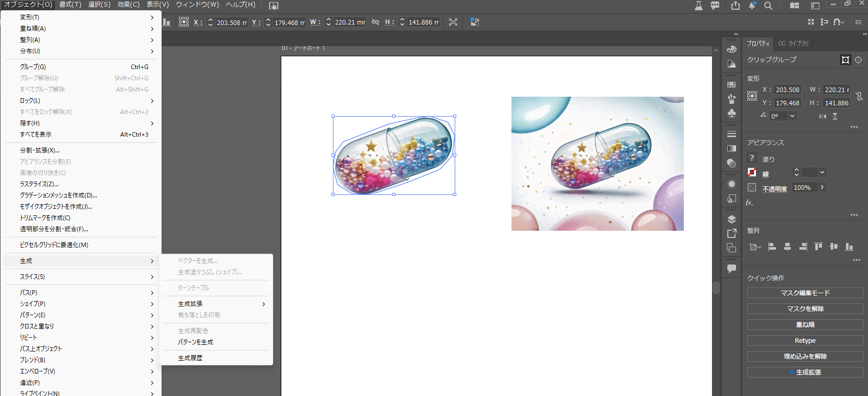The image size is (868, 396).
Task: Open the rotation angle dropdown
Action: point(792,116)
